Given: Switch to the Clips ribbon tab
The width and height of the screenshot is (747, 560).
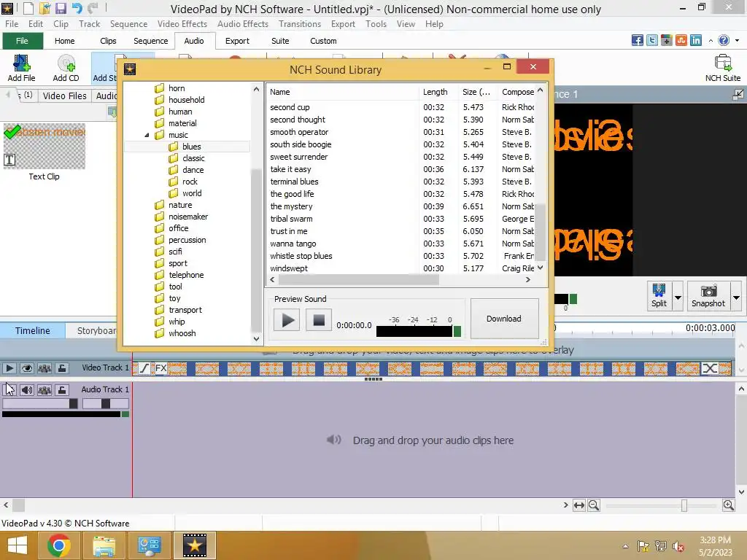Looking at the screenshot, I should pyautogui.click(x=108, y=41).
